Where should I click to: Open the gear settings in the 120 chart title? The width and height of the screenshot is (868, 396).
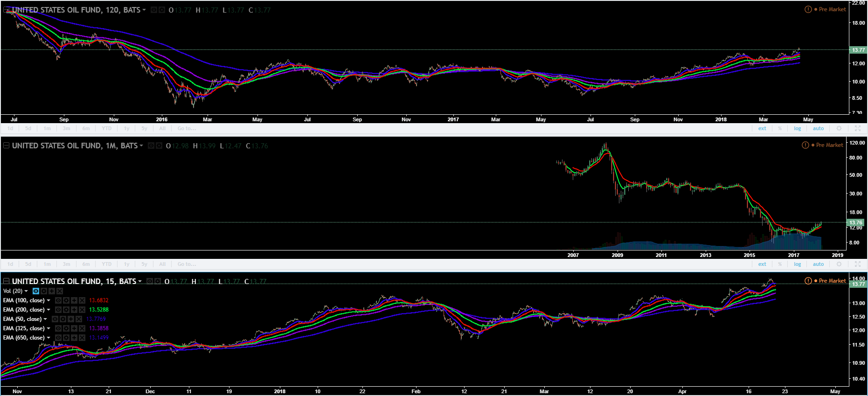coord(162,10)
